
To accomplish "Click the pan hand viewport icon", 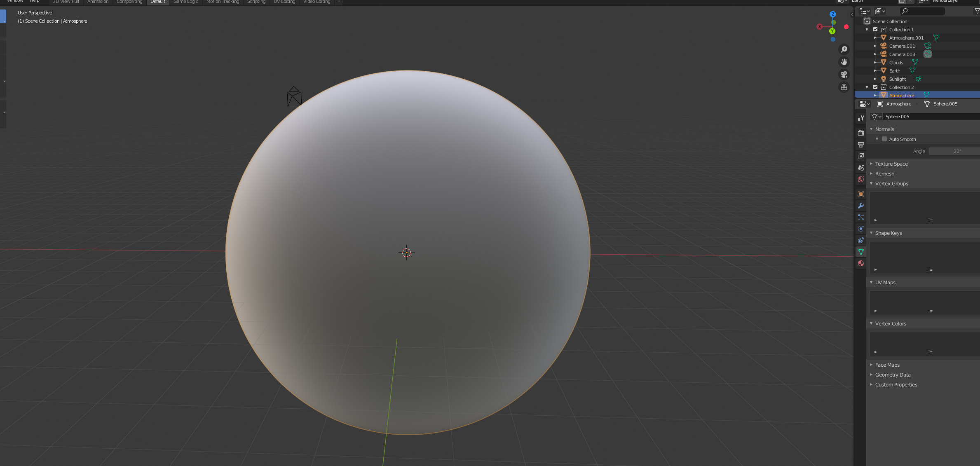I will pos(844,62).
